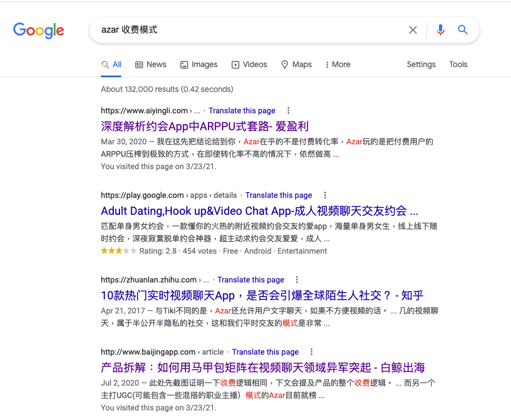Viewport: 511px width, 420px height.
Task: Open the Zhihu article about video chat apps
Action: (x=262, y=295)
